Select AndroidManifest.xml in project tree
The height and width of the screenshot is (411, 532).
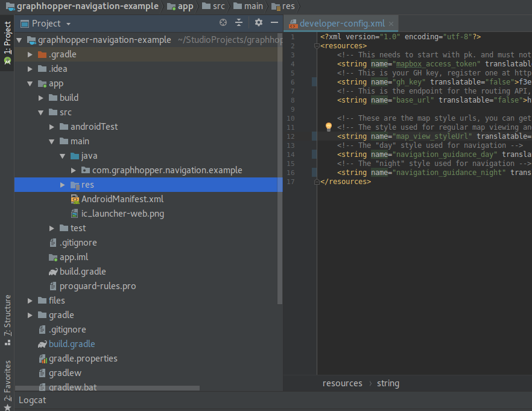122,199
